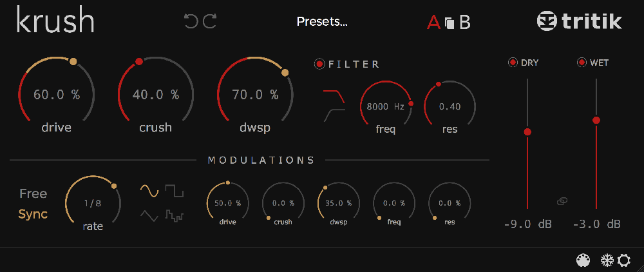Select the triangle wave LFO shape
644x272 pixels.
[x=149, y=215]
